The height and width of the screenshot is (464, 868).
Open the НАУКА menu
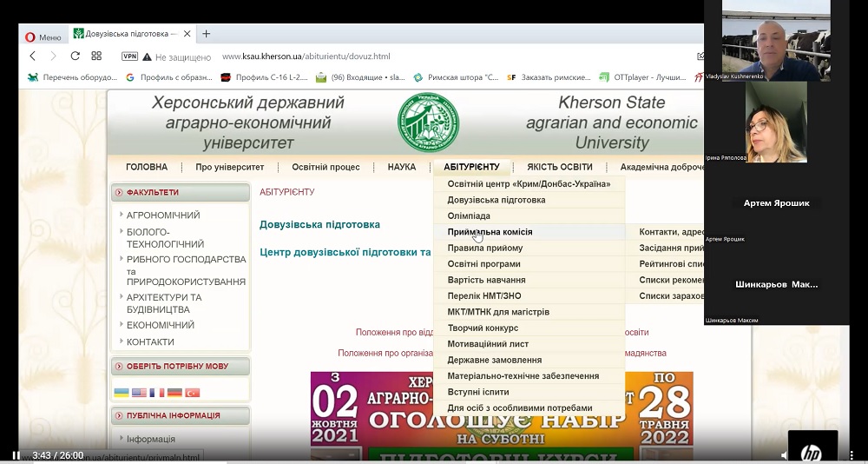[402, 167]
